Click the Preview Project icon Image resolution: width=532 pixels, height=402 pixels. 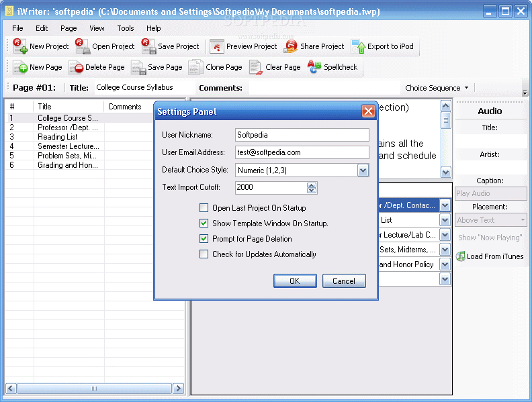click(216, 46)
